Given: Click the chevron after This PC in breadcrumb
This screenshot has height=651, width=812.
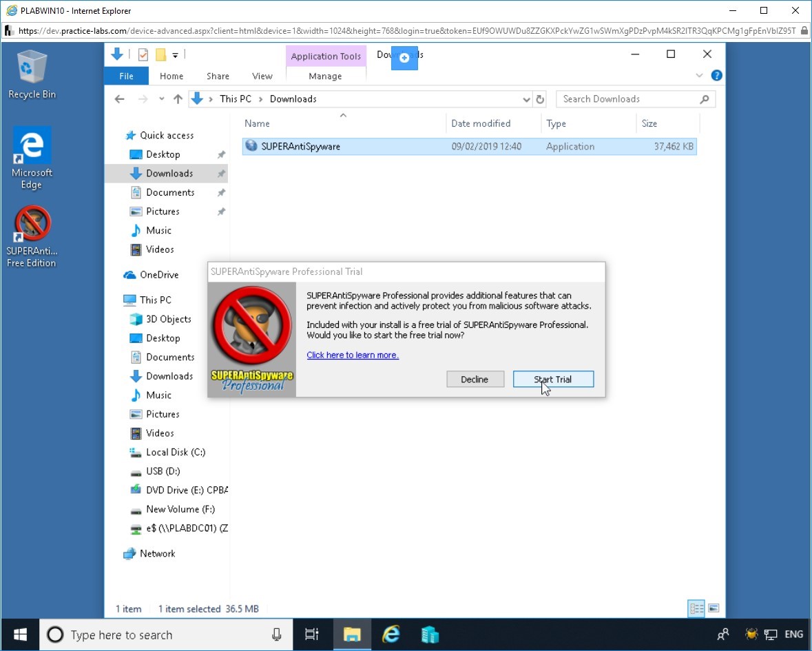Looking at the screenshot, I should click(x=260, y=99).
